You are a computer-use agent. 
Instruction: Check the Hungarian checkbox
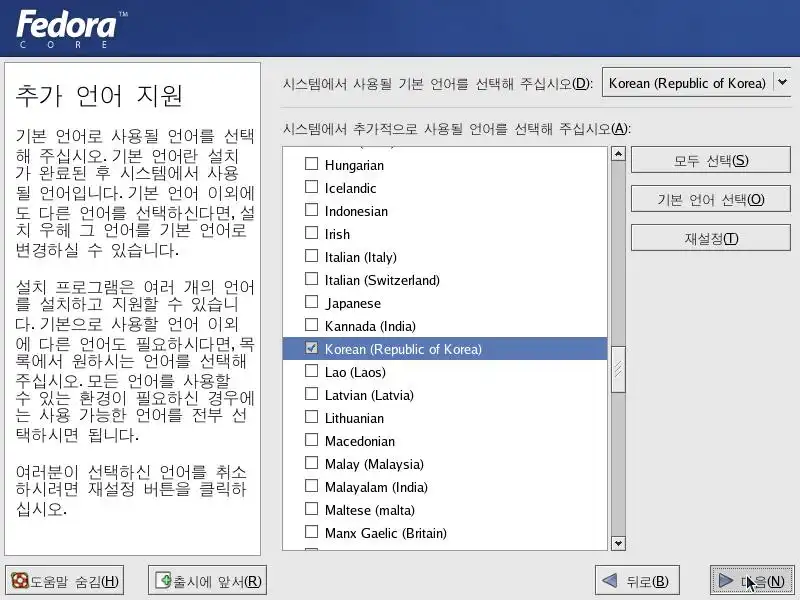tap(311, 163)
